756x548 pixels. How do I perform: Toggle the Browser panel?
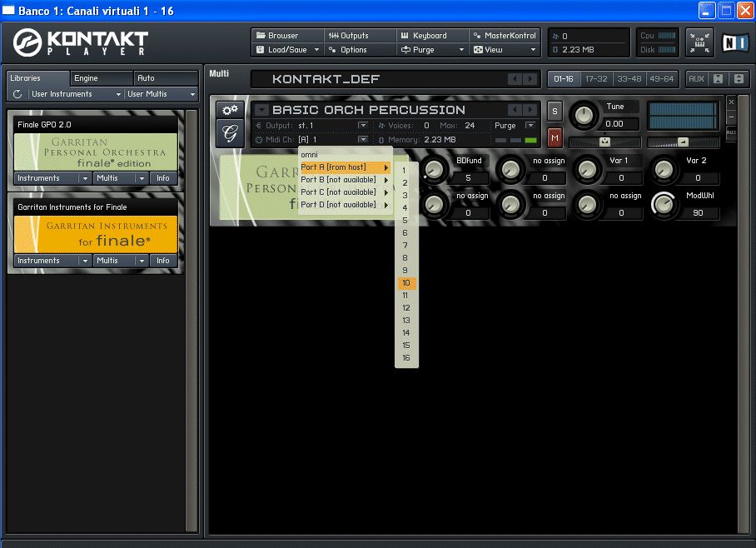click(x=287, y=36)
